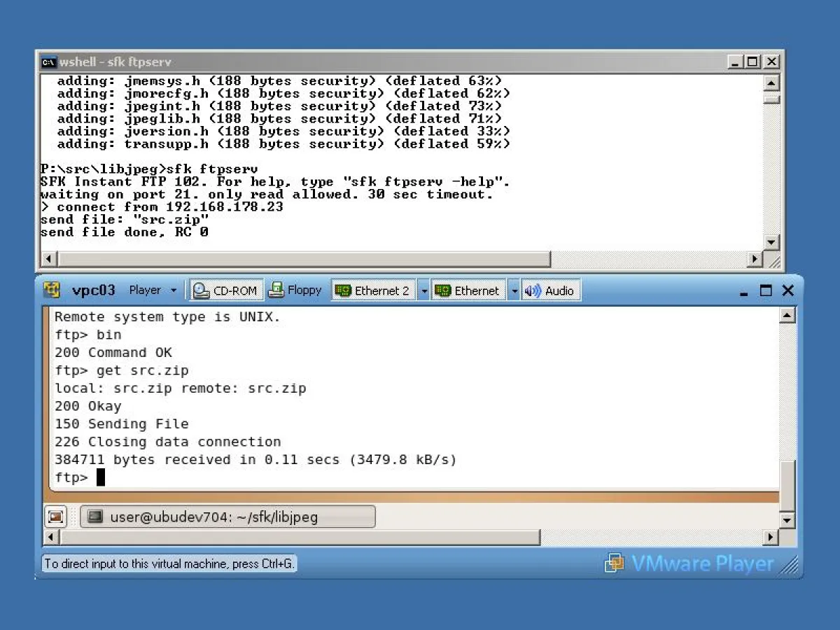Click the 'send file done, RC 0' line
Image resolution: width=840 pixels, height=630 pixels.
tap(124, 232)
